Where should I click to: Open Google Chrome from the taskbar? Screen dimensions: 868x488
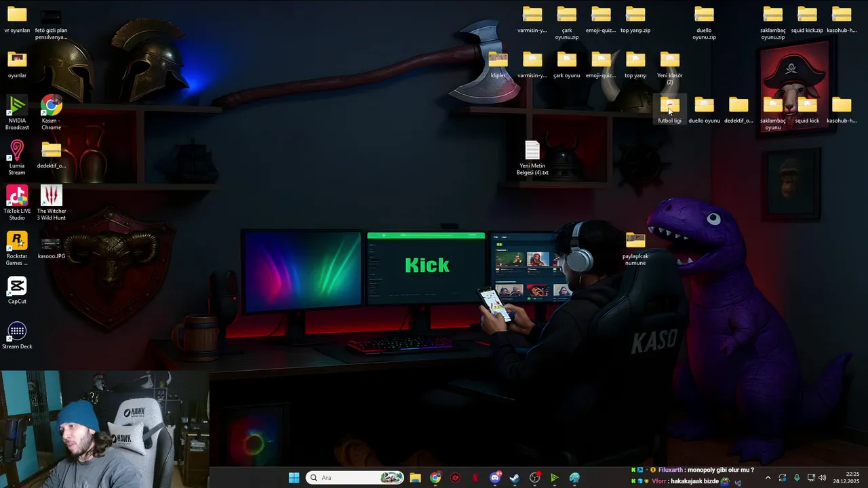pyautogui.click(x=435, y=478)
